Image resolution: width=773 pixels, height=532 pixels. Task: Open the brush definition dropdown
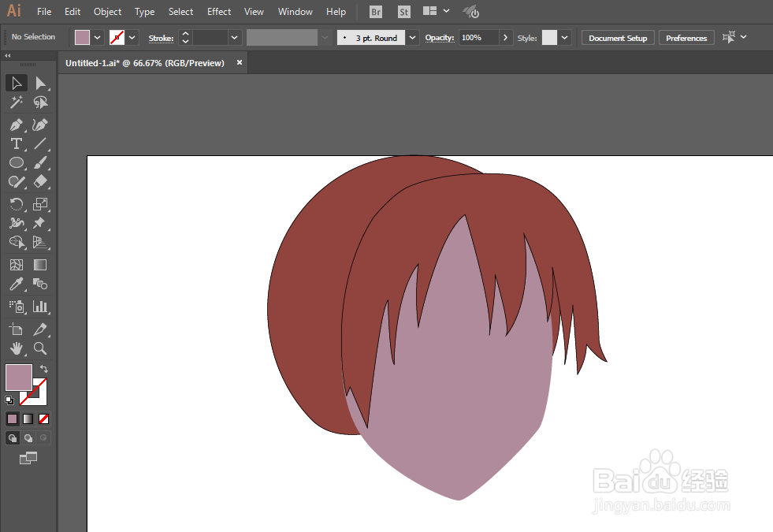click(x=413, y=38)
